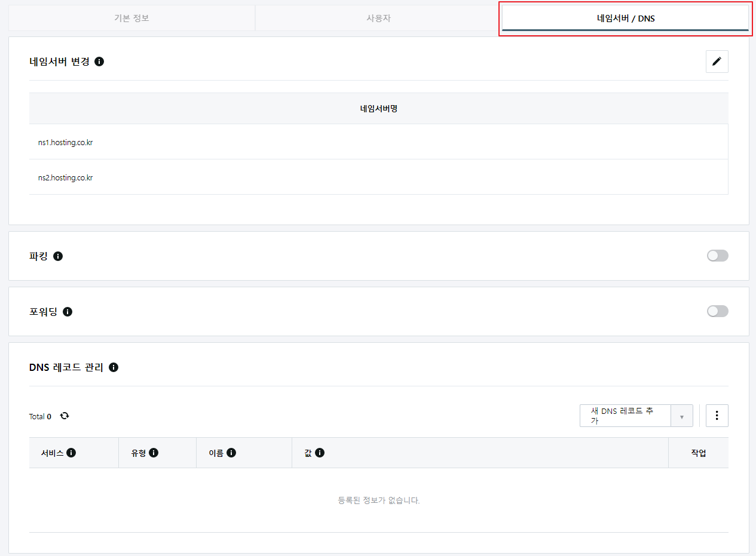Viewport: 756px width, 556px height.
Task: Click the pencil edit icon for nameservers
Action: [x=717, y=62]
